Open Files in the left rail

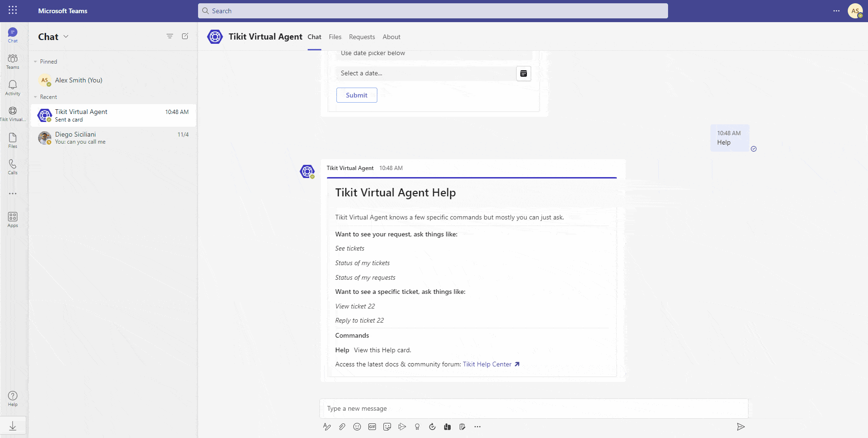click(13, 140)
